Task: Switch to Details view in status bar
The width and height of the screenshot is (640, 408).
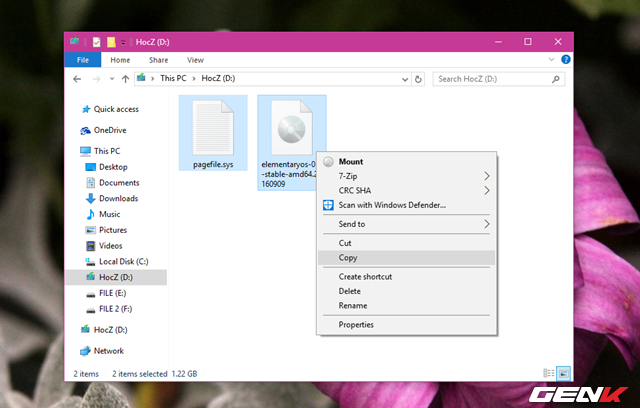Action: click(549, 373)
